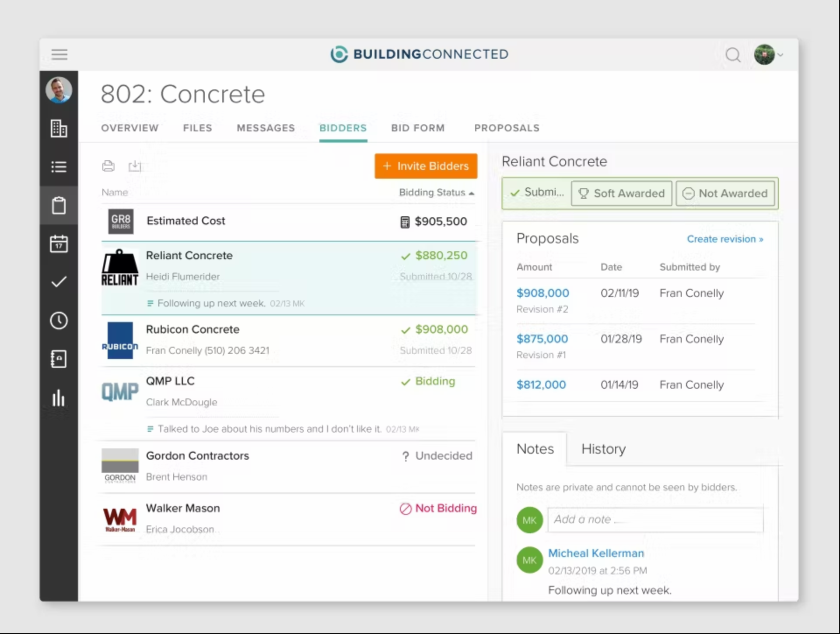
Task: Click the Micheal Kellerman name link
Action: [x=596, y=553]
